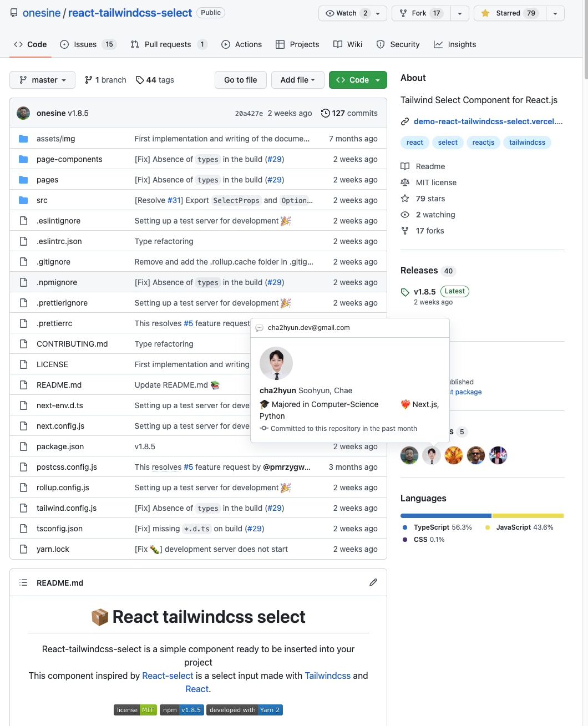Select the react topic tag
Viewport: 588px width, 726px height.
[x=414, y=143]
